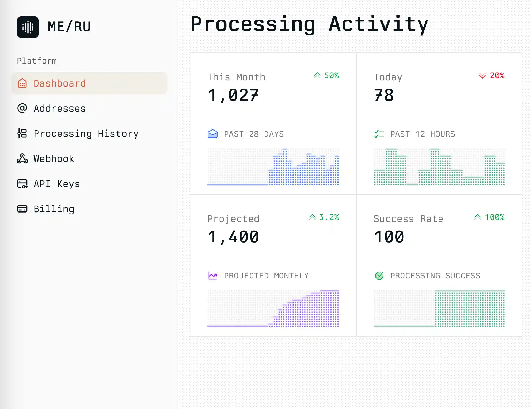Click the green checkmark Processing Success icon
Image resolution: width=532 pixels, height=409 pixels.
pyautogui.click(x=379, y=276)
